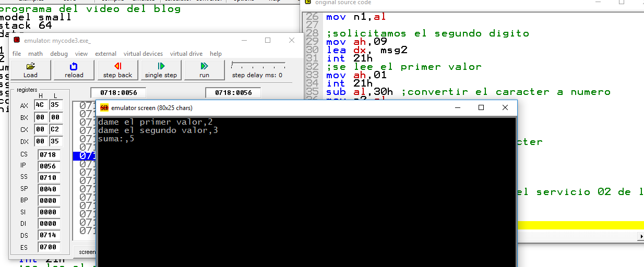Open the help menu in emulator
The image size is (644, 267).
point(216,54)
